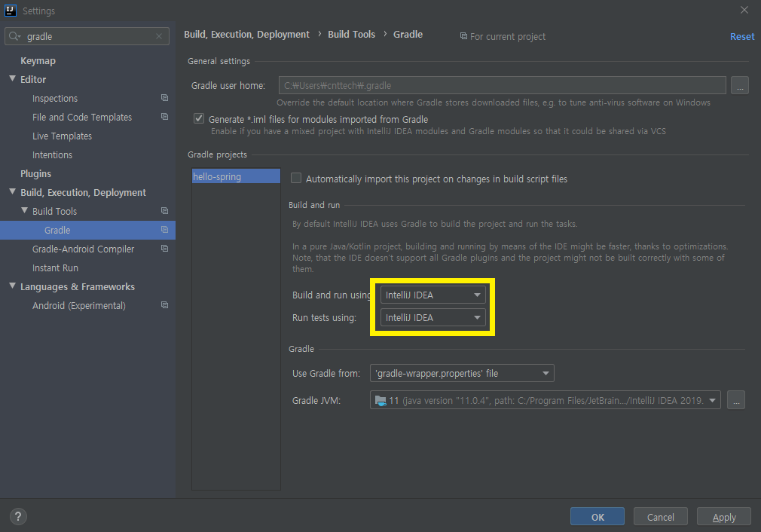Browse for Gradle JVM path
The width and height of the screenshot is (761, 532).
tap(736, 400)
